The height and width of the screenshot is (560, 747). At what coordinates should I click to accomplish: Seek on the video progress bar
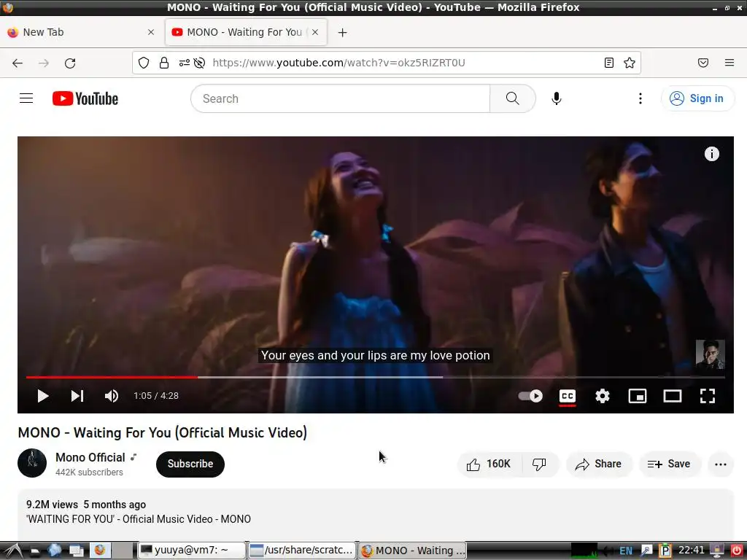376,377
